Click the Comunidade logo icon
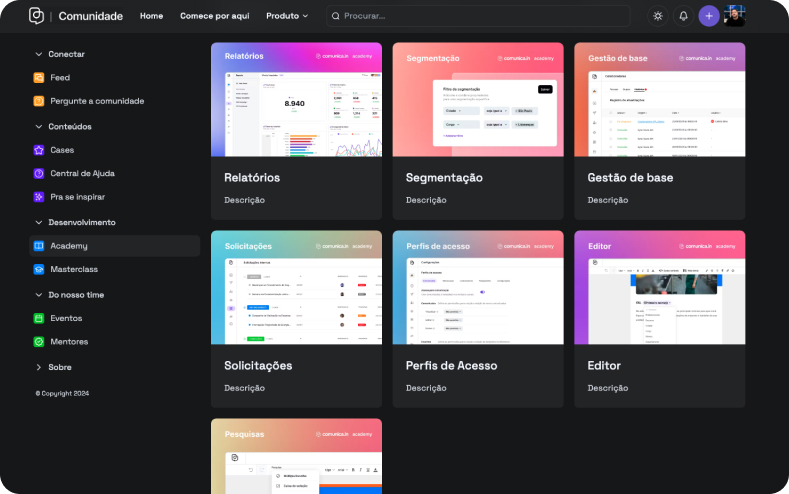The height and width of the screenshot is (494, 789). 36,16
